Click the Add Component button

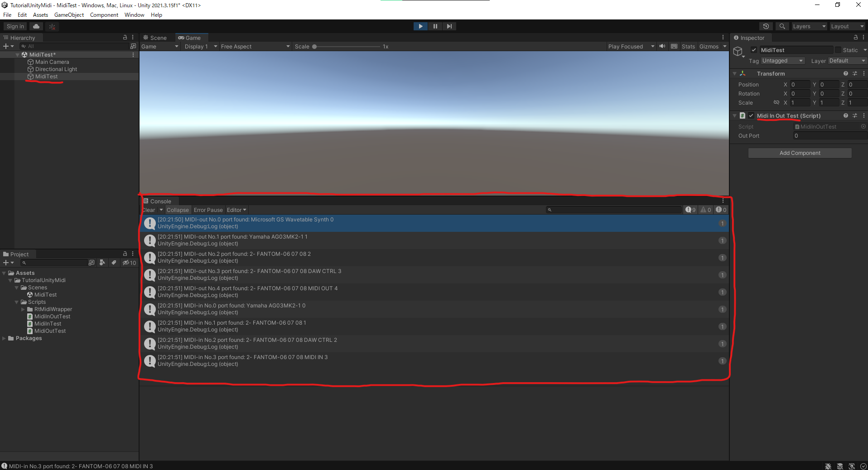click(800, 153)
